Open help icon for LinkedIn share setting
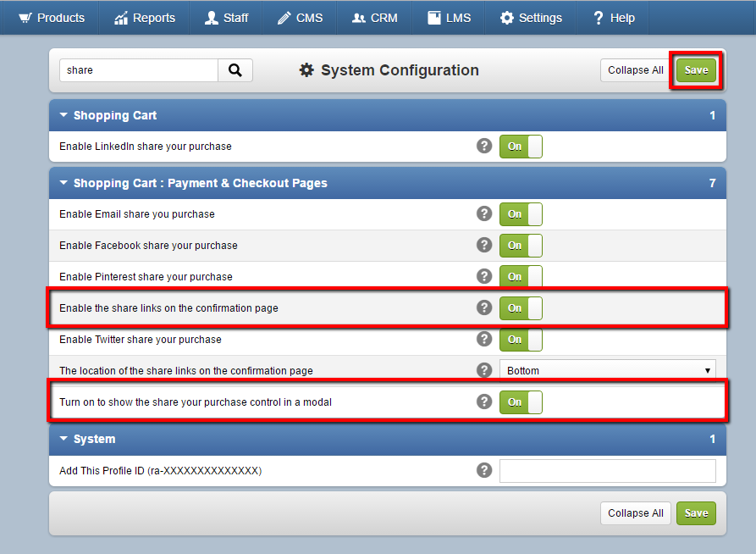 pos(484,146)
